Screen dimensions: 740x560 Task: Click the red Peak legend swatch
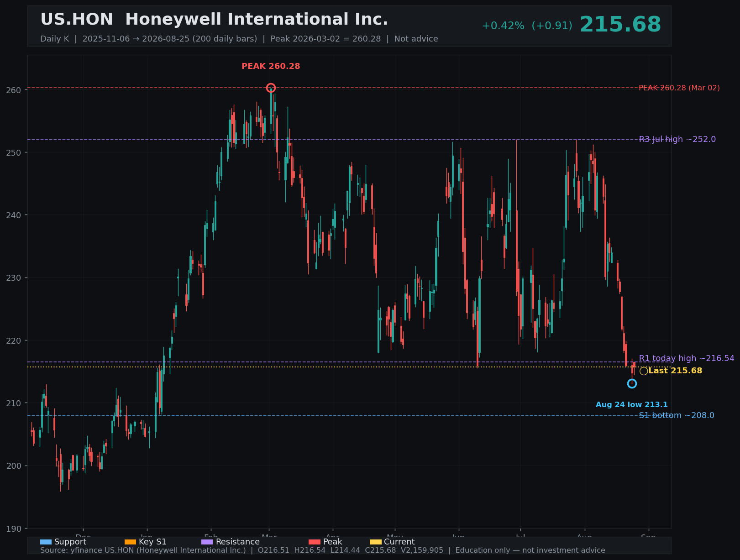315,542
